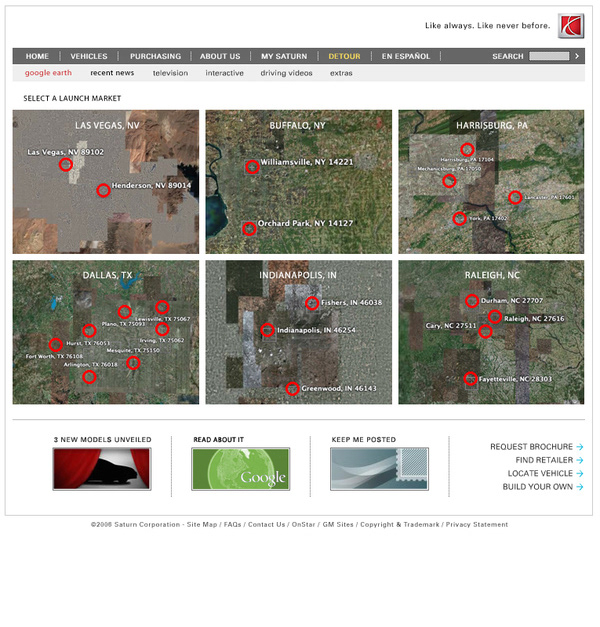Open the VEHICLES menu

[x=89, y=56]
